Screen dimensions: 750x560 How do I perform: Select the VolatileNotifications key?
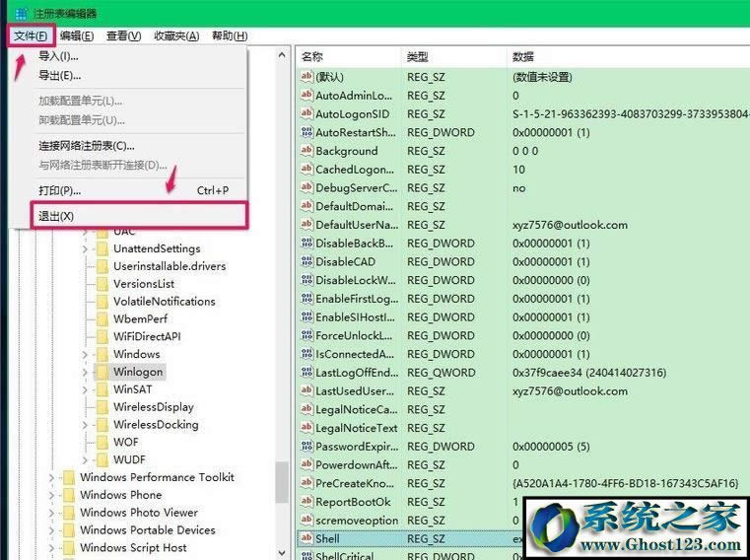tap(164, 302)
